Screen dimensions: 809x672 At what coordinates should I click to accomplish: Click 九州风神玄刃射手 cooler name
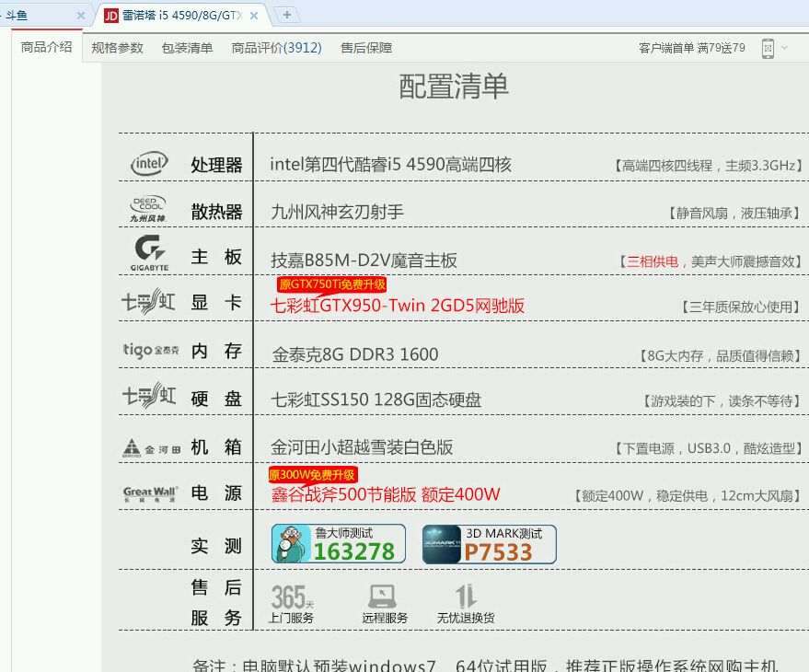pos(338,212)
